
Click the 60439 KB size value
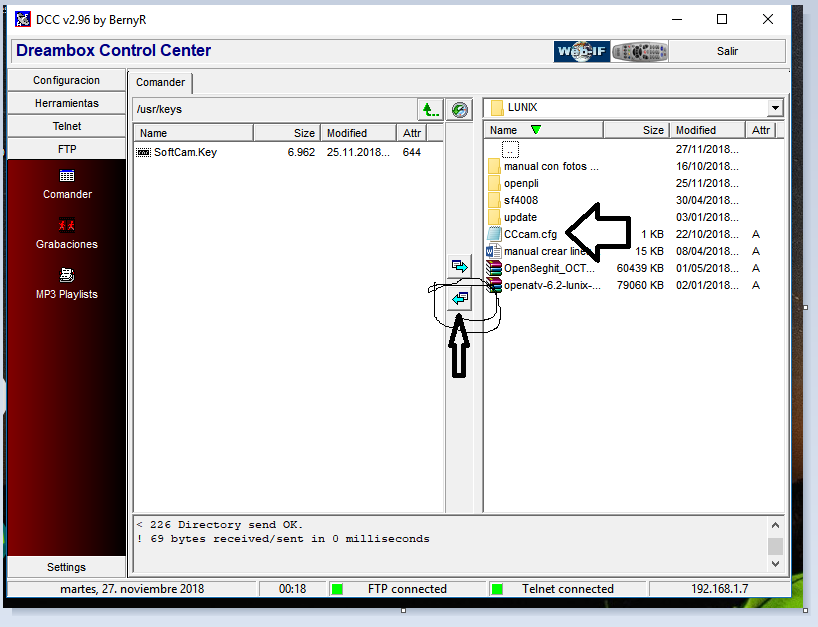(640, 268)
